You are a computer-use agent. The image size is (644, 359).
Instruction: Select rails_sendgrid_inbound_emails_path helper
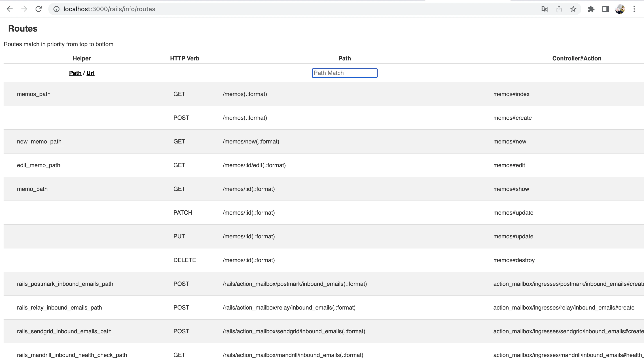coord(64,331)
